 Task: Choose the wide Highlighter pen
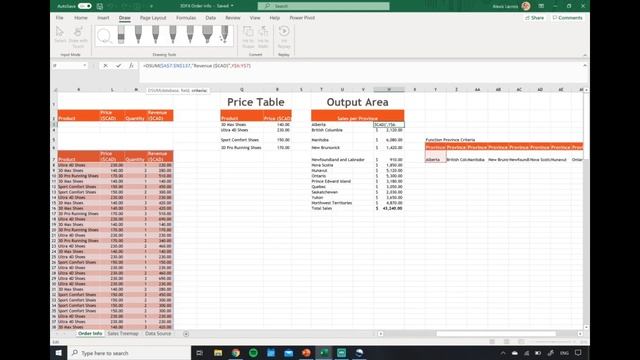207,35
